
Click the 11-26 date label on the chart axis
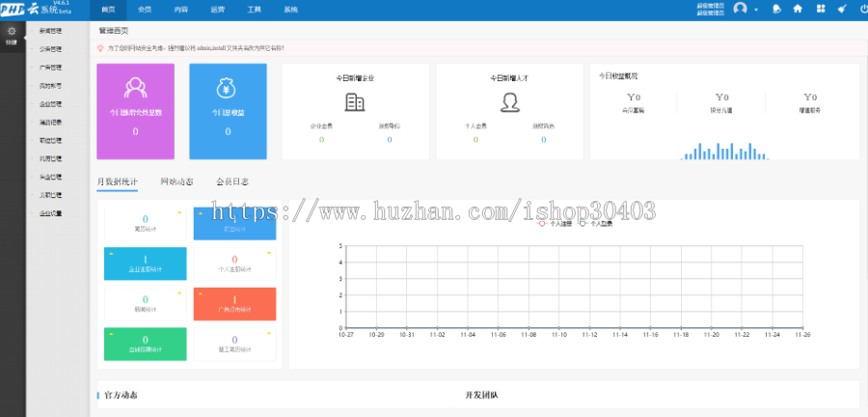(802, 335)
